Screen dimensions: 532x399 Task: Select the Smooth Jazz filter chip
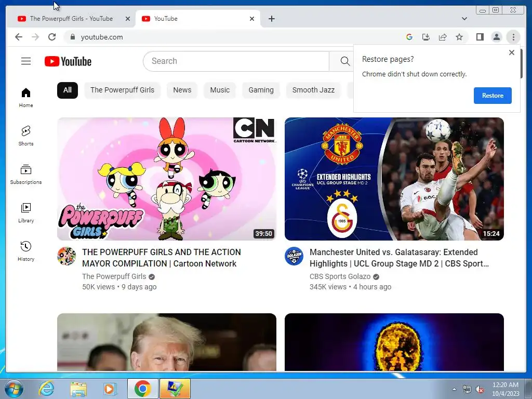tap(313, 90)
